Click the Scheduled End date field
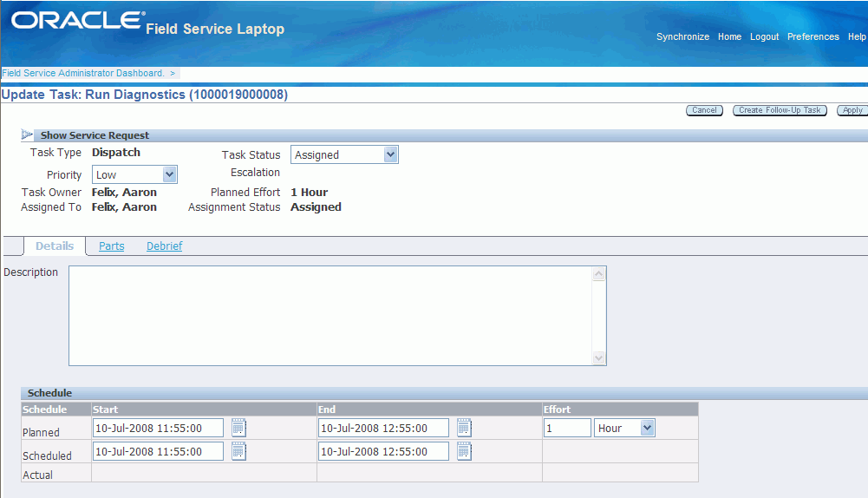This screenshot has height=498, width=868. (x=383, y=451)
